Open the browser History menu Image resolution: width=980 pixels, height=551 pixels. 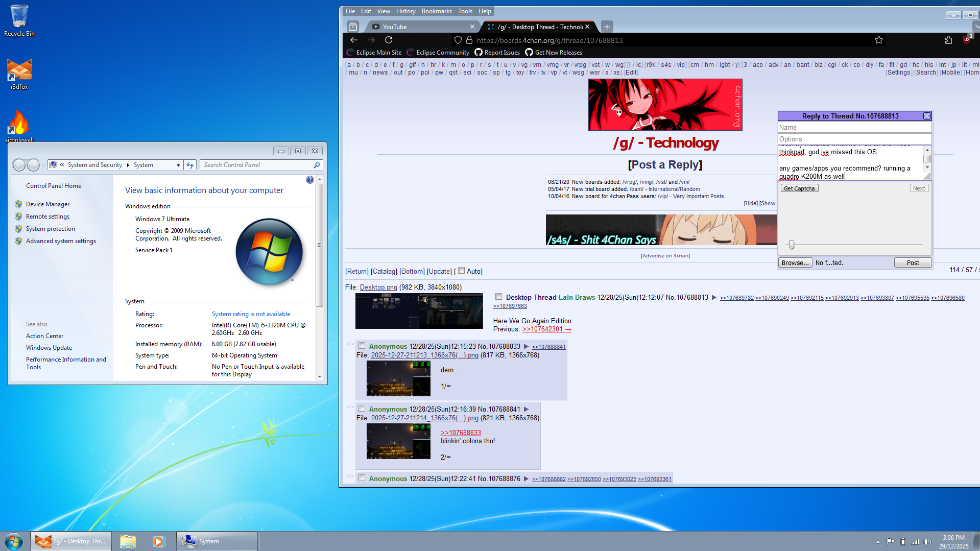pos(405,11)
